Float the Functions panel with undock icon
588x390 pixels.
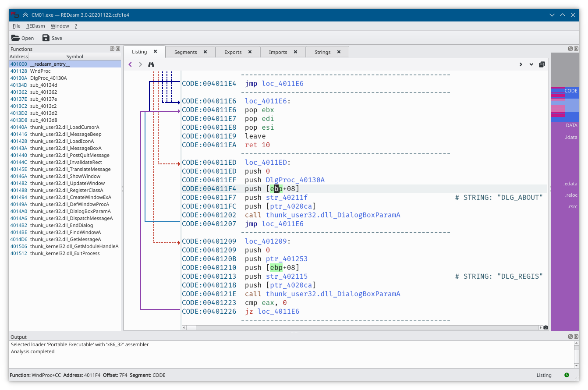pyautogui.click(x=112, y=49)
